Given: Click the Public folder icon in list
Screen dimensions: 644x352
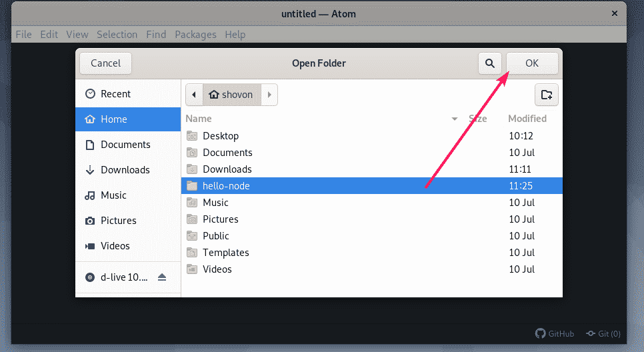Looking at the screenshot, I should click(x=192, y=236).
